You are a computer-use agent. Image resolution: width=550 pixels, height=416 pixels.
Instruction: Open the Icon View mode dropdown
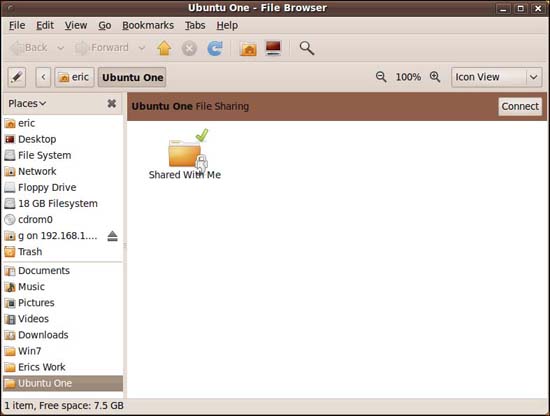click(496, 77)
